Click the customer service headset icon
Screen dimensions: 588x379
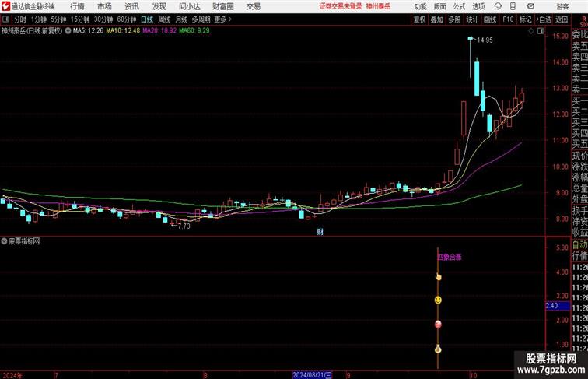[x=498, y=6]
